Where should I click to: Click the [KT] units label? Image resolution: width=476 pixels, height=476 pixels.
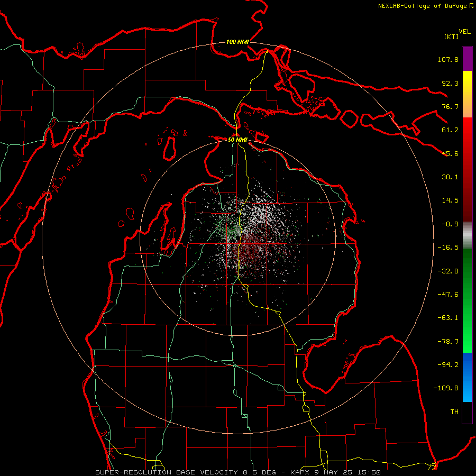[451, 36]
